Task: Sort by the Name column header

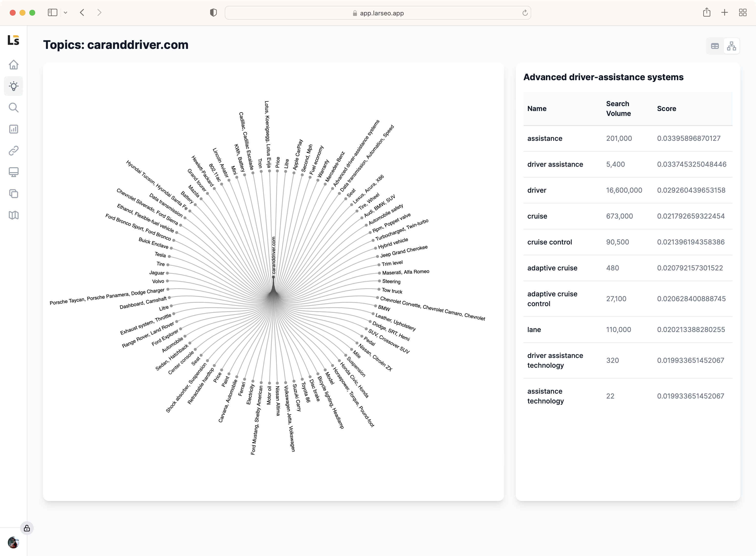Action: [x=537, y=109]
